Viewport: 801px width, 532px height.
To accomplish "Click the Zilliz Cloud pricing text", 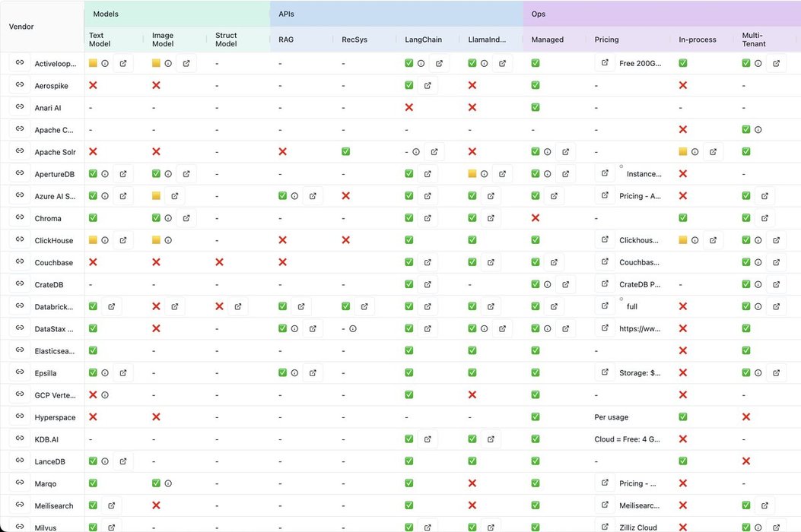I will [638, 527].
